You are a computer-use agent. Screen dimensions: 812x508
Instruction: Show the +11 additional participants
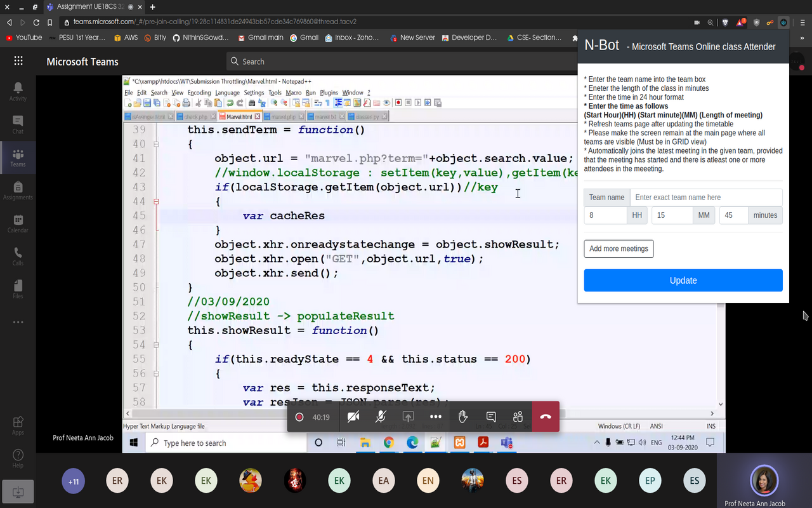74,481
